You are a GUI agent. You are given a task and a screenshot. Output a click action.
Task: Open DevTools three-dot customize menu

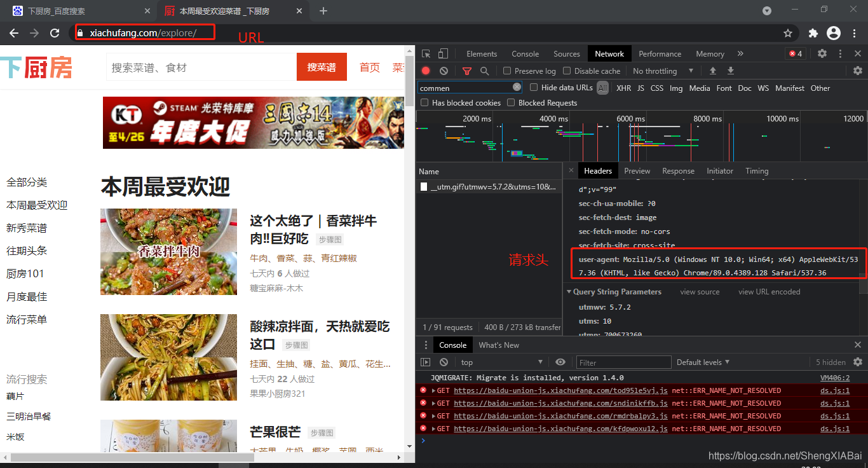(840, 53)
